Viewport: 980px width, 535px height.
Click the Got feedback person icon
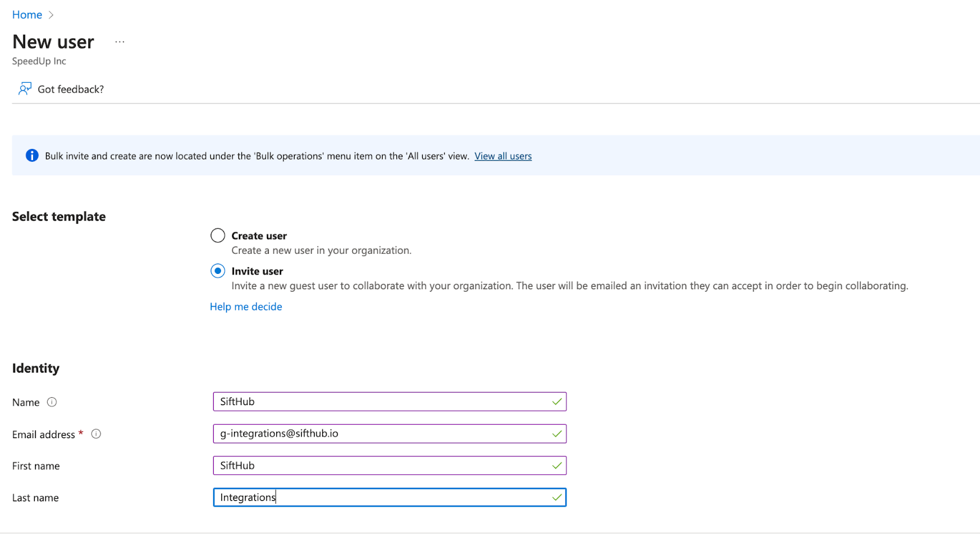[24, 89]
